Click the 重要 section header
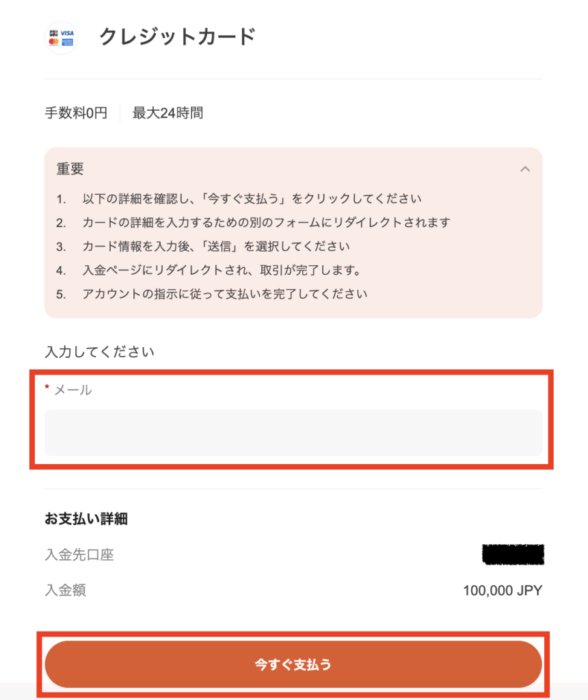This screenshot has width=588, height=700. pyautogui.click(x=70, y=170)
